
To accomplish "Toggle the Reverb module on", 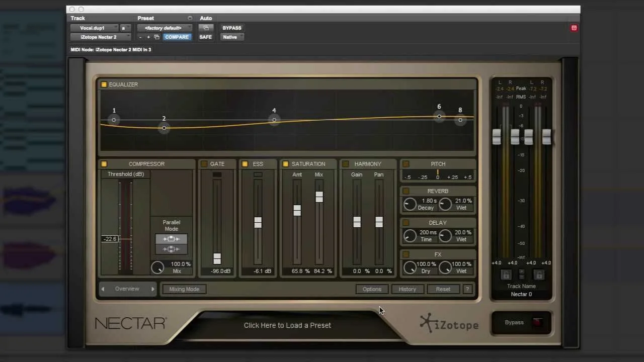I will pyautogui.click(x=406, y=191).
